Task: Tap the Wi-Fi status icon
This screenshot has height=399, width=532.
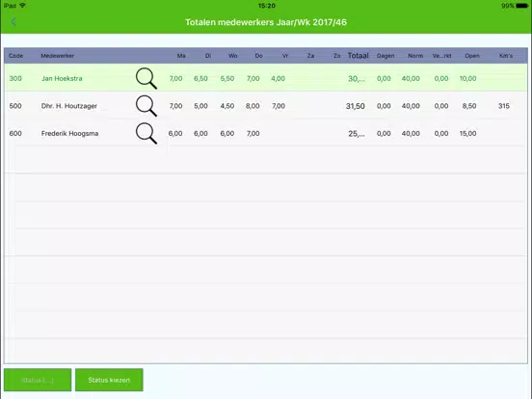Action: point(23,6)
